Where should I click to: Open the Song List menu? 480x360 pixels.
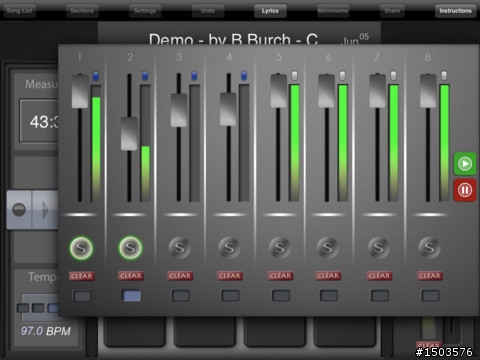pyautogui.click(x=19, y=11)
